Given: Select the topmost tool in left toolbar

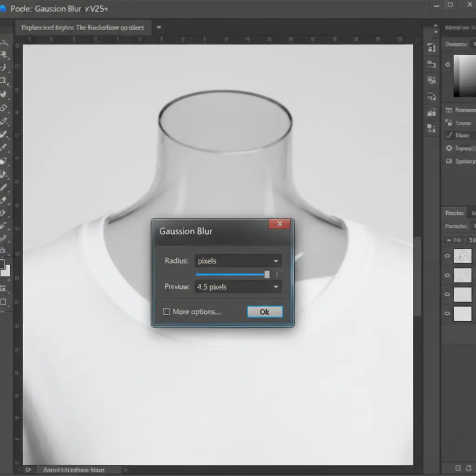Looking at the screenshot, I should [x=4, y=43].
